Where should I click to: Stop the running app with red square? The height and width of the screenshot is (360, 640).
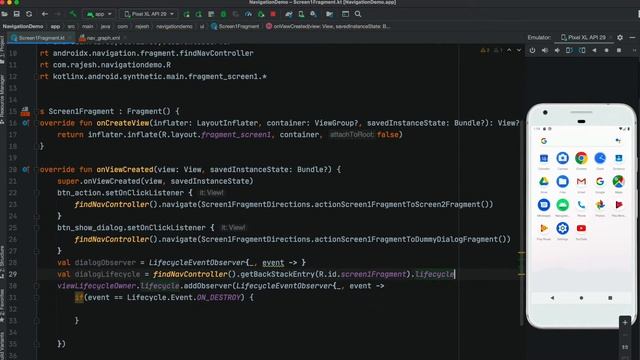[273, 14]
